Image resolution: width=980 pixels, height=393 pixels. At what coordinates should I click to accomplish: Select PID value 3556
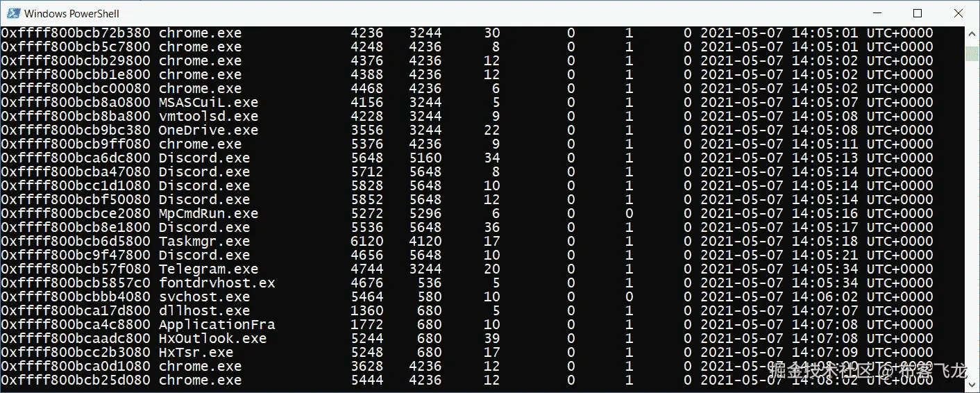pos(366,130)
